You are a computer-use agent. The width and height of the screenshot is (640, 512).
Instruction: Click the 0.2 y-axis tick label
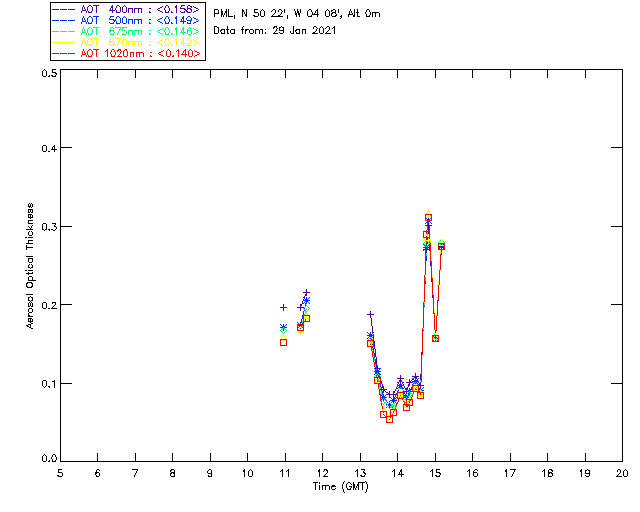(x=49, y=305)
